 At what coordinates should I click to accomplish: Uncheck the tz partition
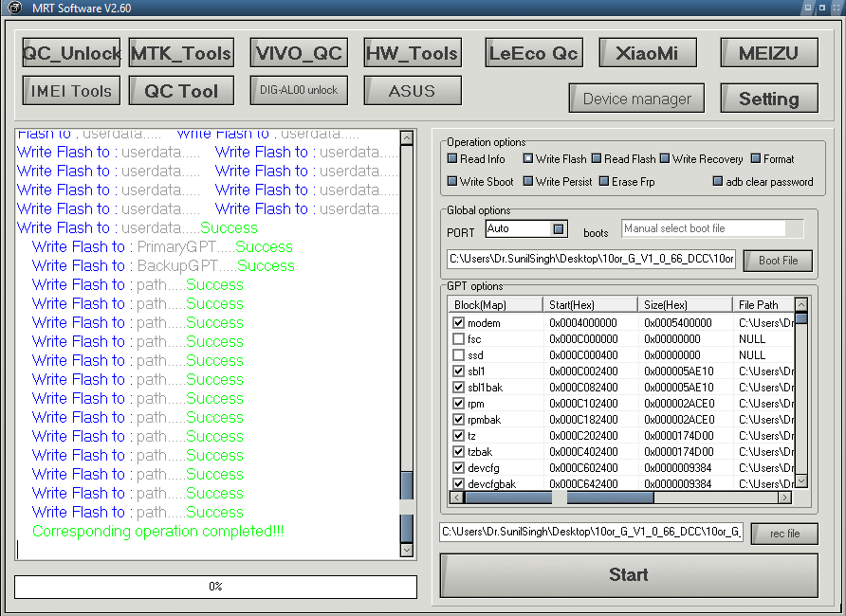click(459, 435)
